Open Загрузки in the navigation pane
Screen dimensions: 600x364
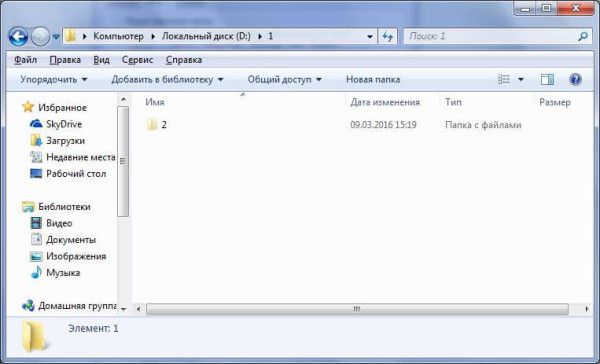tap(65, 140)
